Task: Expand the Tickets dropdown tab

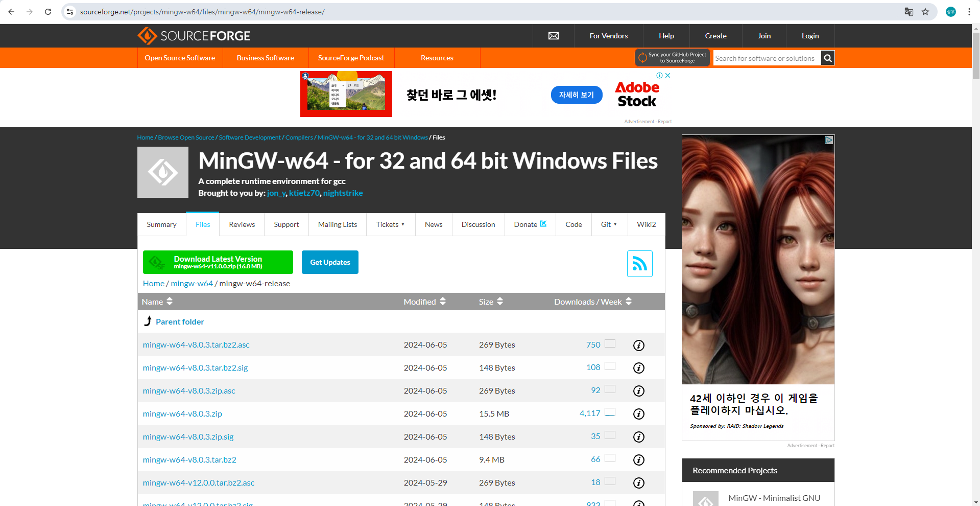Action: (391, 224)
